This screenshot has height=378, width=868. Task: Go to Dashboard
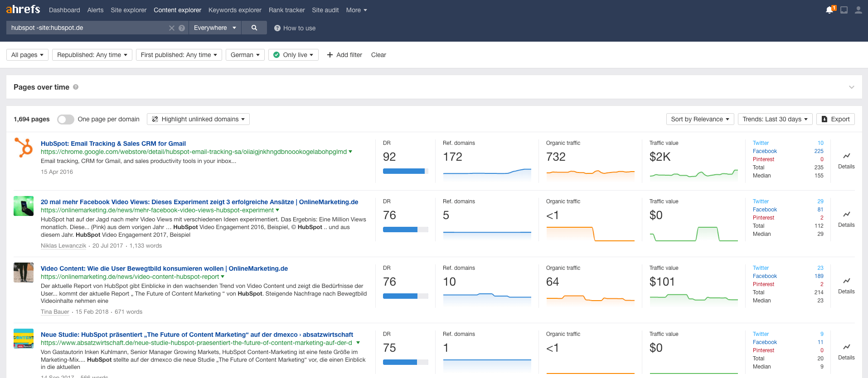pyautogui.click(x=64, y=10)
